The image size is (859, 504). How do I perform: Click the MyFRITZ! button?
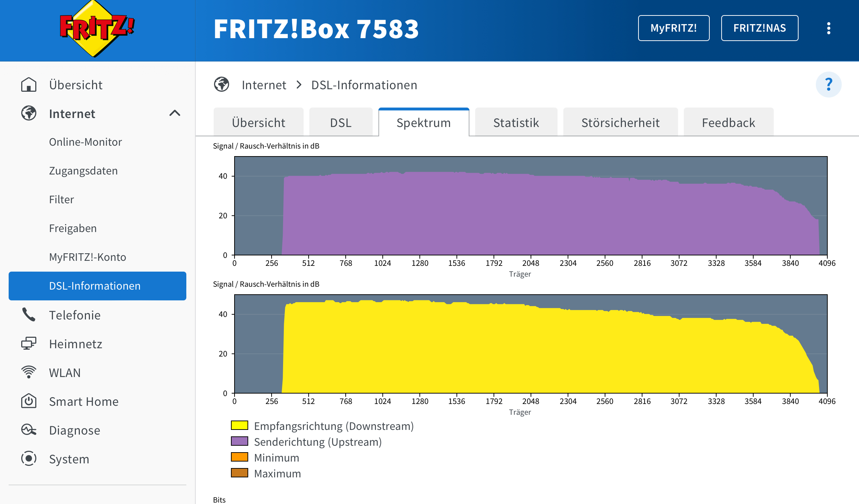coord(673,28)
